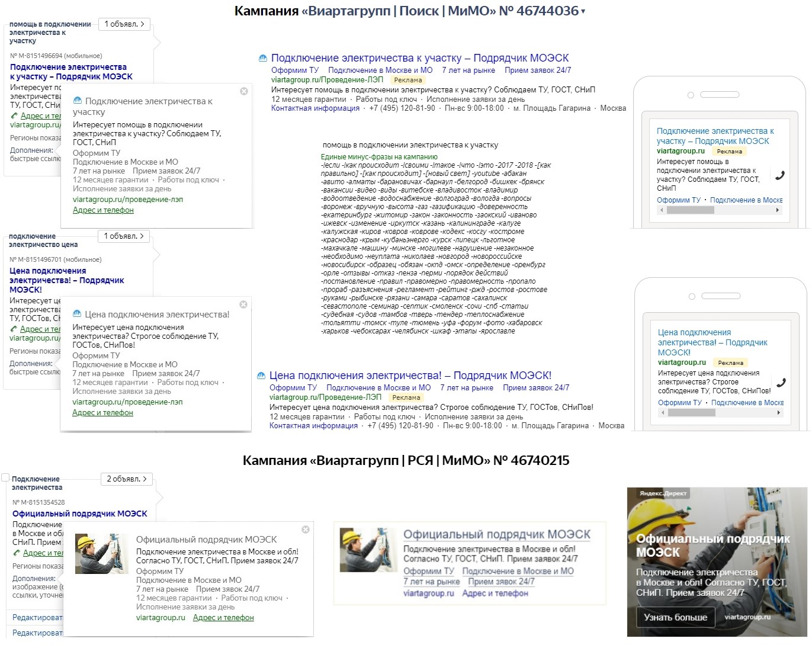Screen dimensions: 812x648
Task: Click card headline 'Официальный подрядчик МОЭСК' under M-8151354528
Action: pyautogui.click(x=80, y=514)
